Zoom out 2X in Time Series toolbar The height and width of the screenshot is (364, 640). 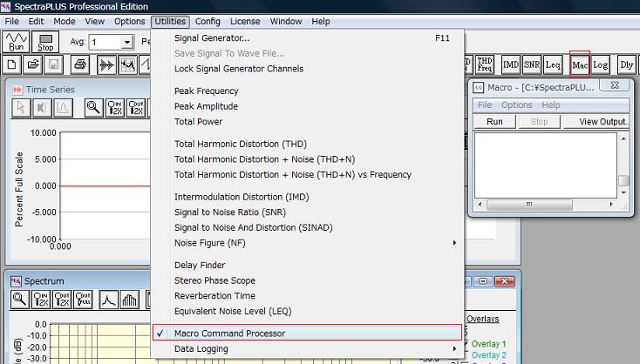pyautogui.click(x=136, y=108)
